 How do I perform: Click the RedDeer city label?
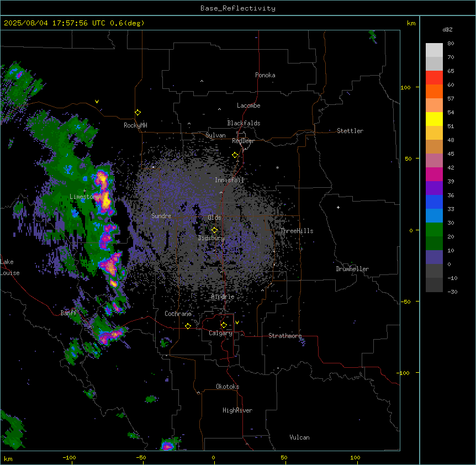click(243, 141)
